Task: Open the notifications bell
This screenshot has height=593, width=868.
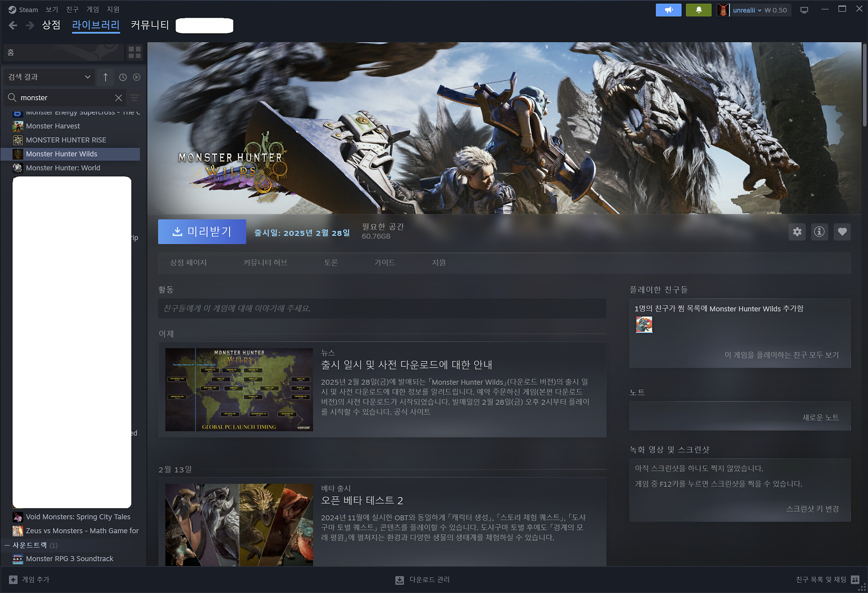Action: coord(698,10)
